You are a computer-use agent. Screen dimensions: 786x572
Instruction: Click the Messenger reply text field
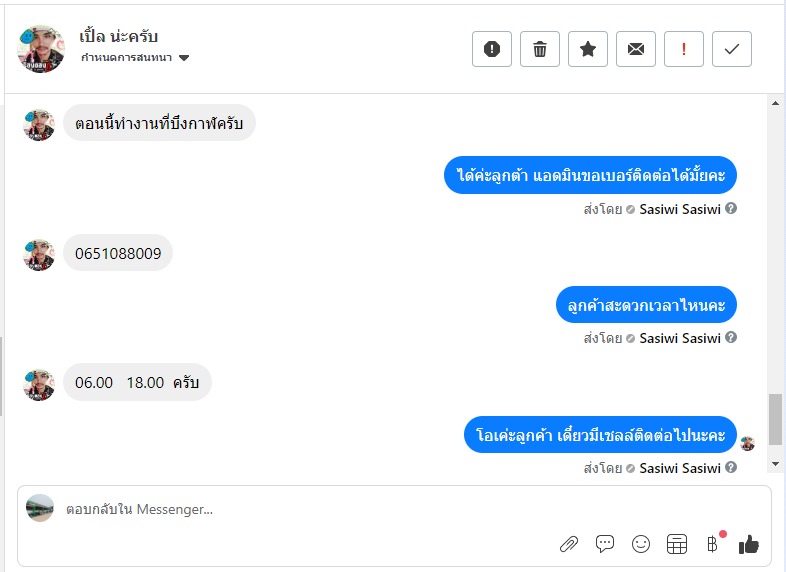tap(300, 509)
